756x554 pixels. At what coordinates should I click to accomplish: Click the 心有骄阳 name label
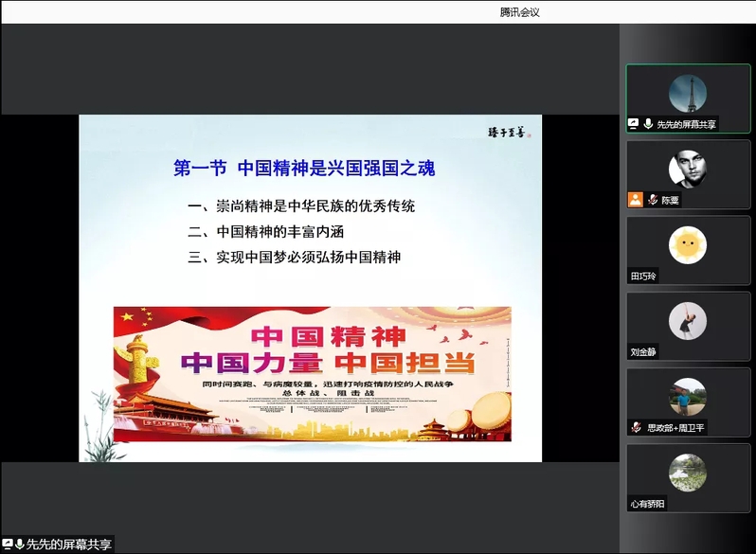[x=648, y=504]
